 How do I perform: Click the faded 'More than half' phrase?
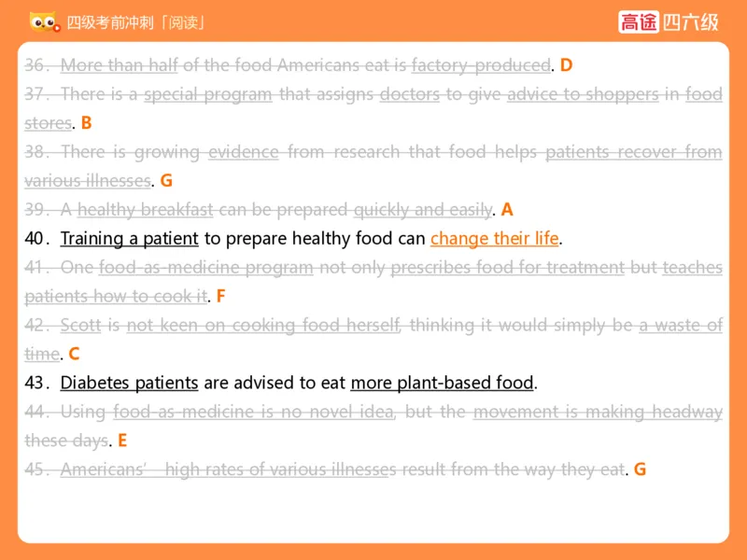(x=119, y=65)
